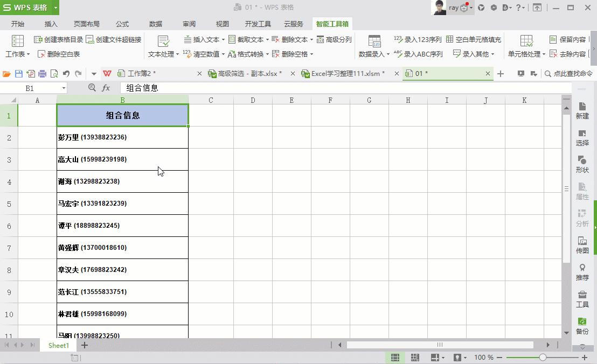Switch to the 开发工具 ribbon tab
This screenshot has height=364, width=597.
coord(258,24)
